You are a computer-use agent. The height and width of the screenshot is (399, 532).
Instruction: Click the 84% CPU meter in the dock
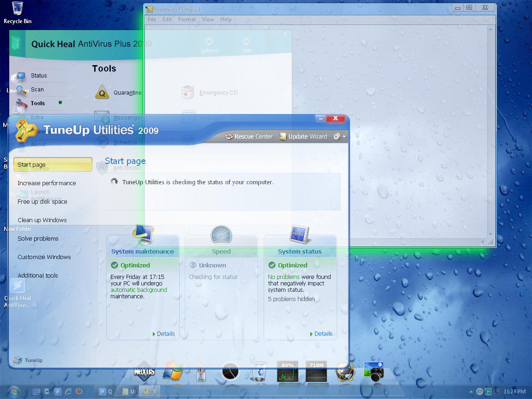(288, 371)
